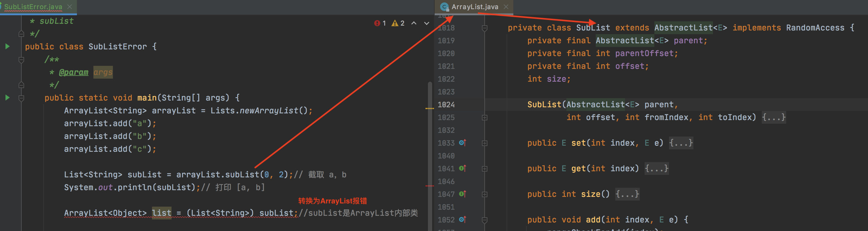Expand the size method fold at line 1047

point(485,194)
